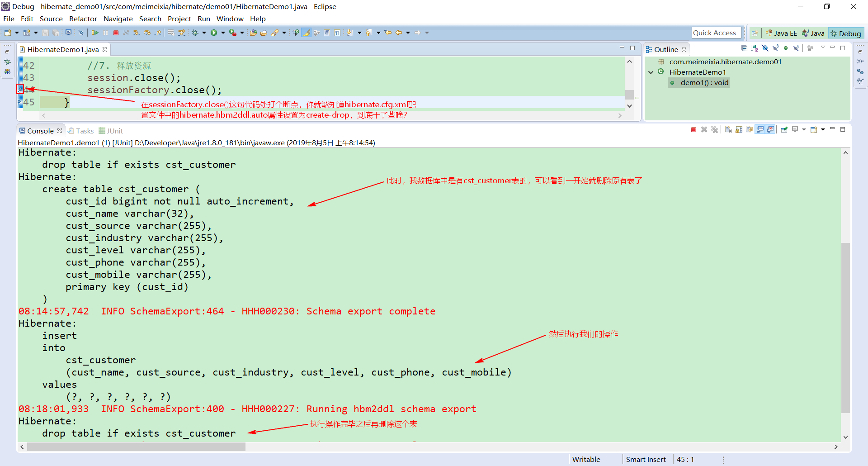Sort the Outline view alphabetically
This screenshot has width=868, height=466.
tap(754, 48)
